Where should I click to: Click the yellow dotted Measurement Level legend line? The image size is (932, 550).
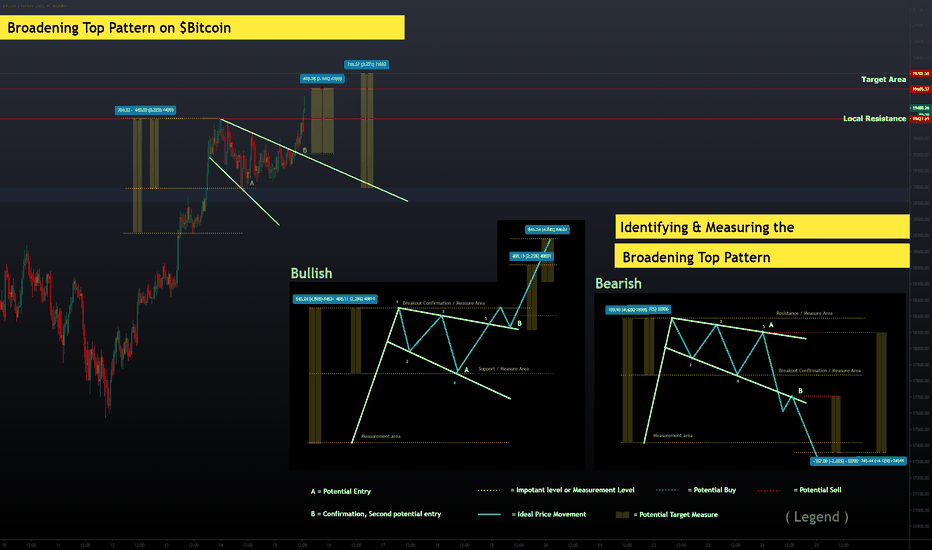click(x=489, y=491)
